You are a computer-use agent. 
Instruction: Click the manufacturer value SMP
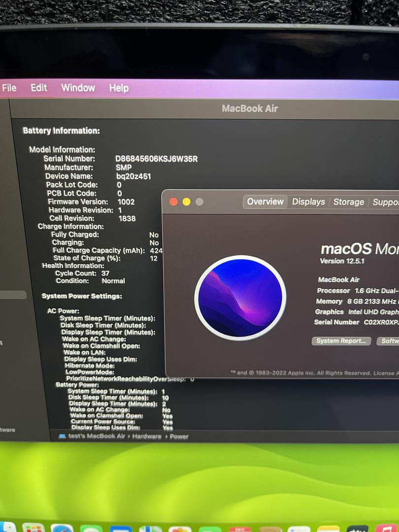coord(124,167)
